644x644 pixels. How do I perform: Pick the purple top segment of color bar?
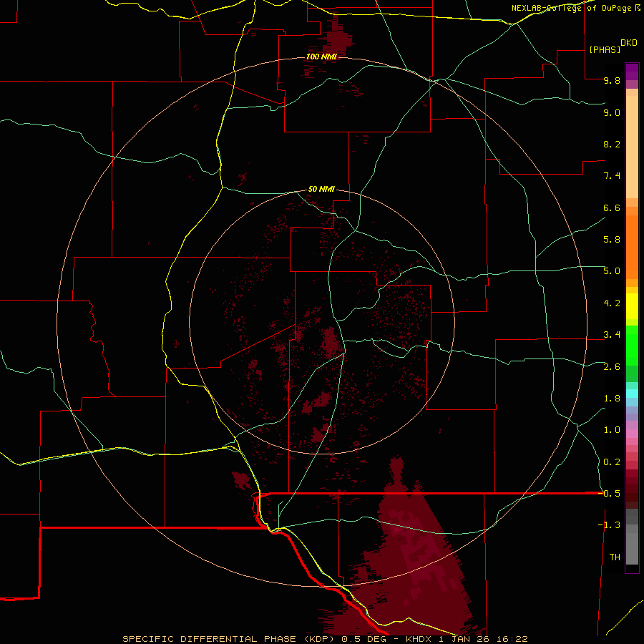[632, 72]
